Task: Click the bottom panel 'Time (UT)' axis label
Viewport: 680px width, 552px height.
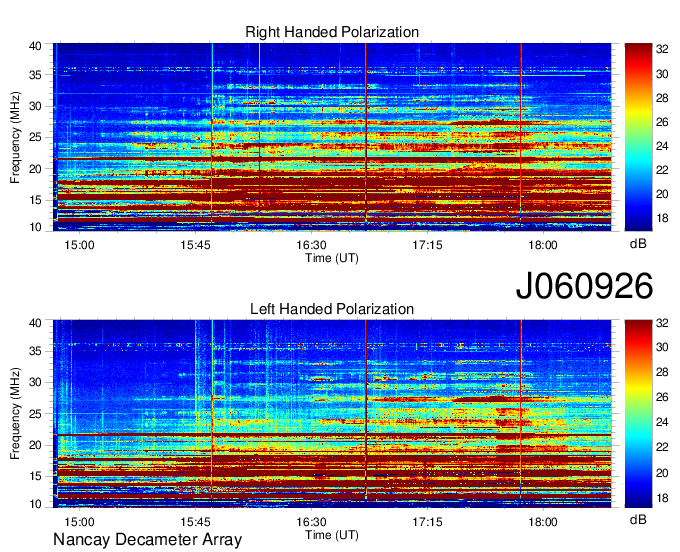Action: coord(332,535)
